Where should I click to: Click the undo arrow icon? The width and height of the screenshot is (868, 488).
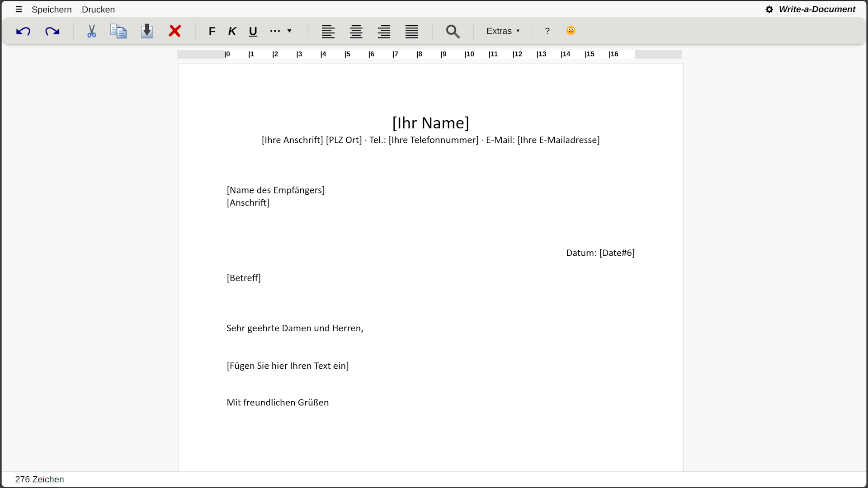[23, 31]
